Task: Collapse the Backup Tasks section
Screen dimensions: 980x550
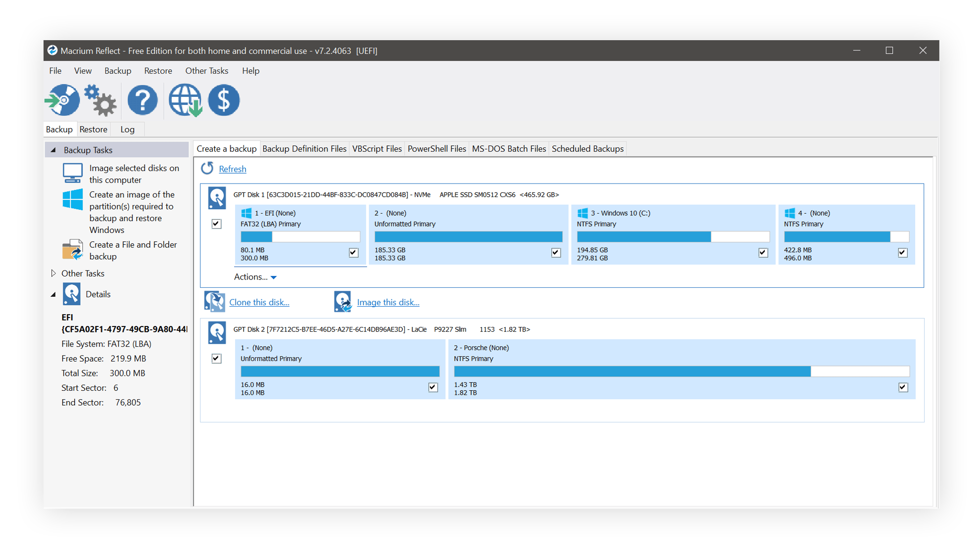Action: point(53,150)
